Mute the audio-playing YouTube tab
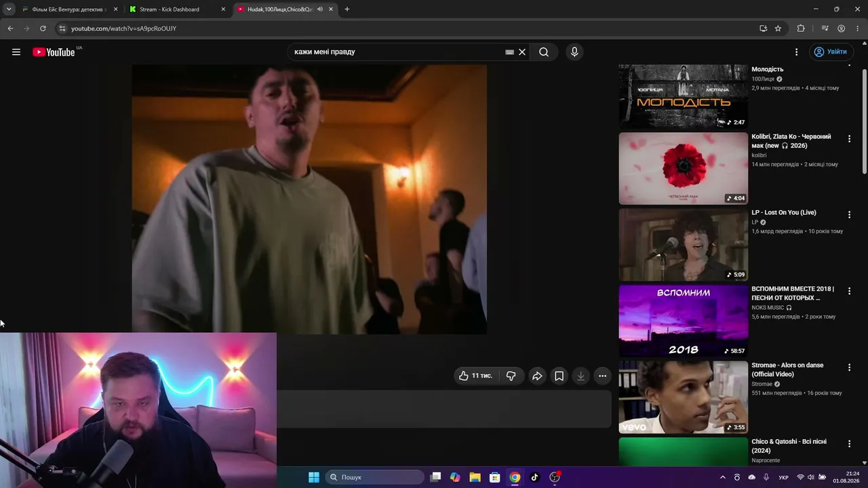The image size is (868, 488). pyautogui.click(x=319, y=9)
